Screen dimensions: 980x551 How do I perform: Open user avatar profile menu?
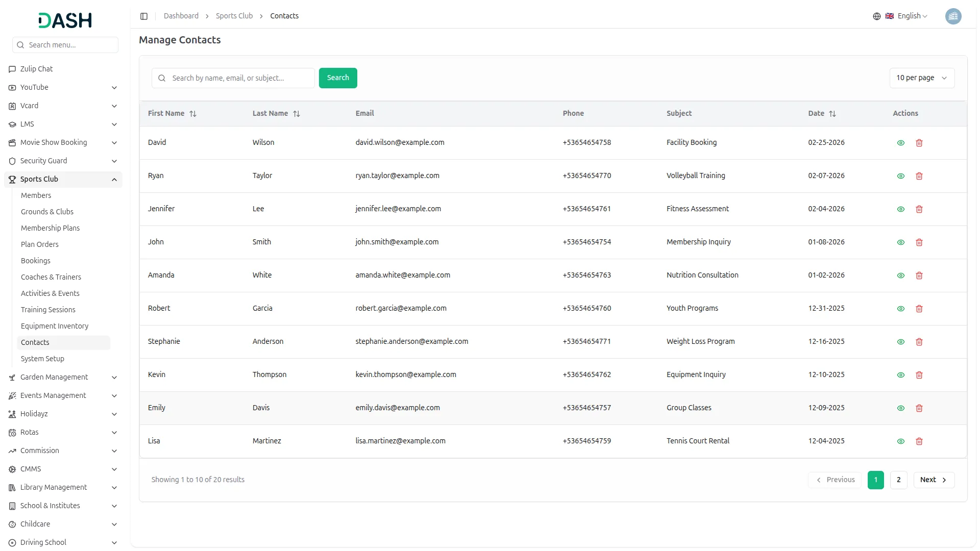point(953,16)
